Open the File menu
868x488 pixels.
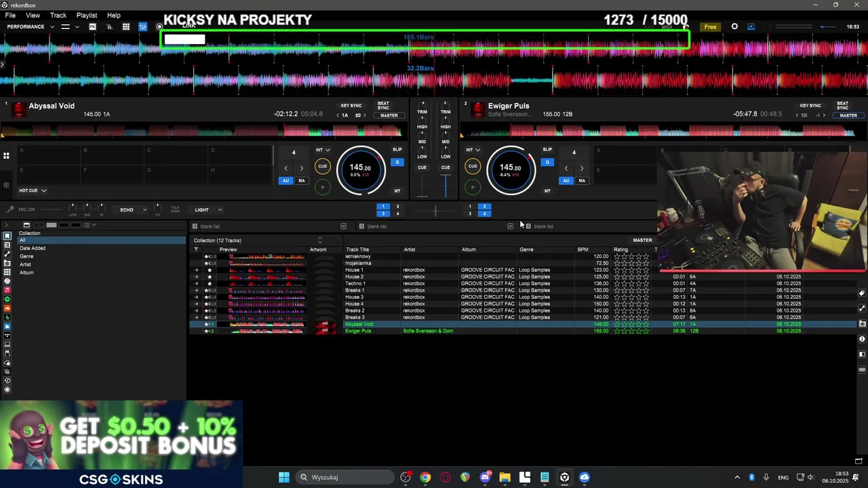click(x=10, y=15)
